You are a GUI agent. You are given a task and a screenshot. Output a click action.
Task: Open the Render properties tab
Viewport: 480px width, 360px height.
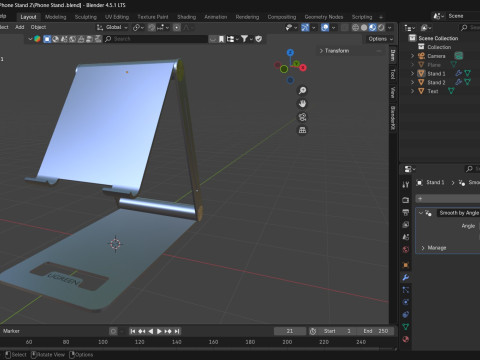pos(406,200)
